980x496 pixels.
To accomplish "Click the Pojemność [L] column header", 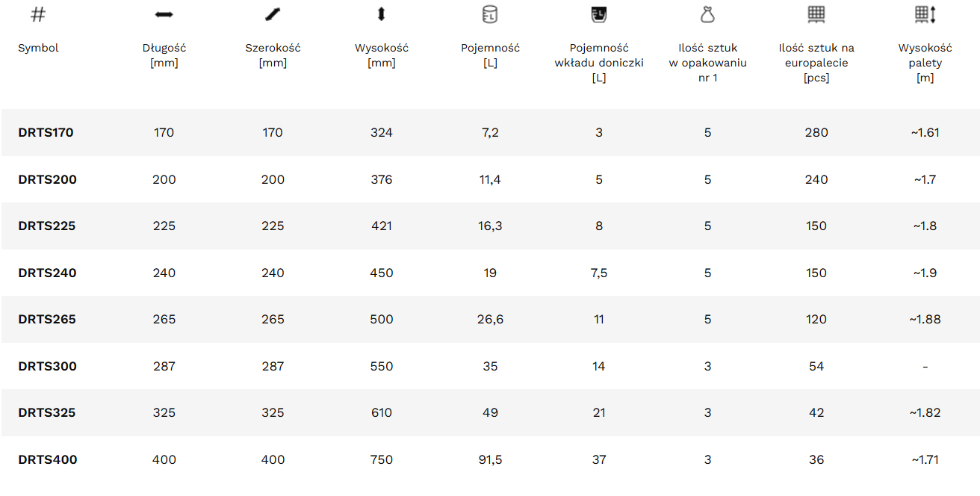I will pos(490,55).
